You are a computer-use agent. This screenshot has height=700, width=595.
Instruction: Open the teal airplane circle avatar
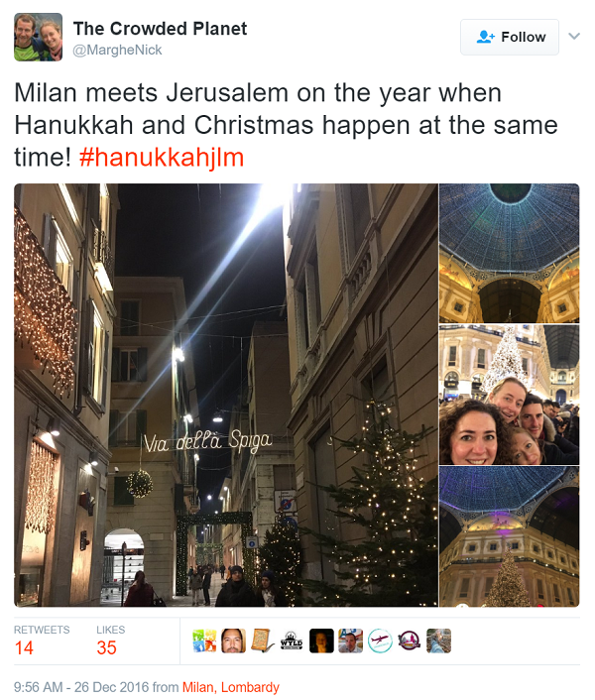[x=380, y=641]
